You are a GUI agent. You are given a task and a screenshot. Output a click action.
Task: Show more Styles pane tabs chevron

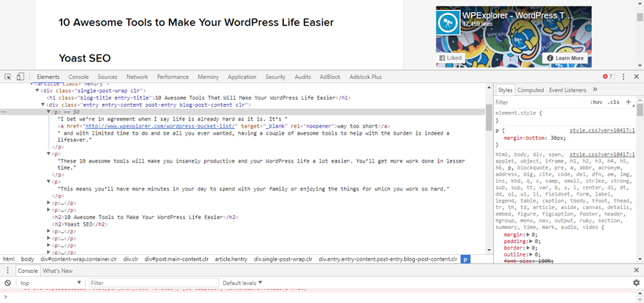point(595,90)
